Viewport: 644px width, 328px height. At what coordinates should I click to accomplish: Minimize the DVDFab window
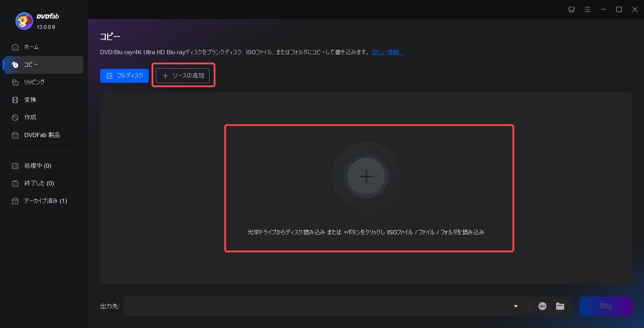pyautogui.click(x=603, y=10)
